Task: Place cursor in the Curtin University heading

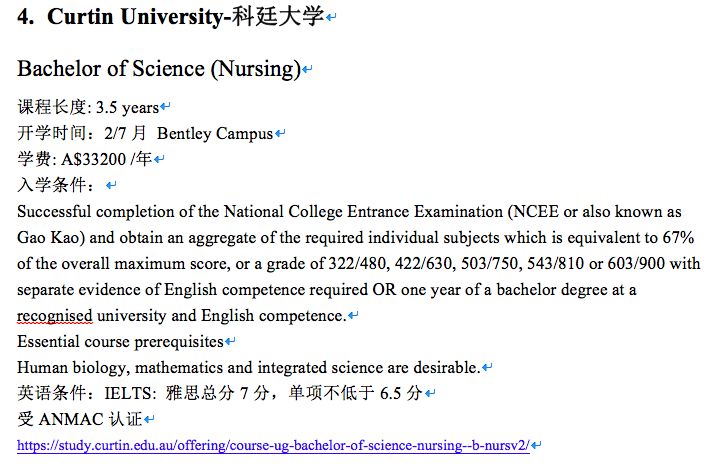Action: [171, 17]
